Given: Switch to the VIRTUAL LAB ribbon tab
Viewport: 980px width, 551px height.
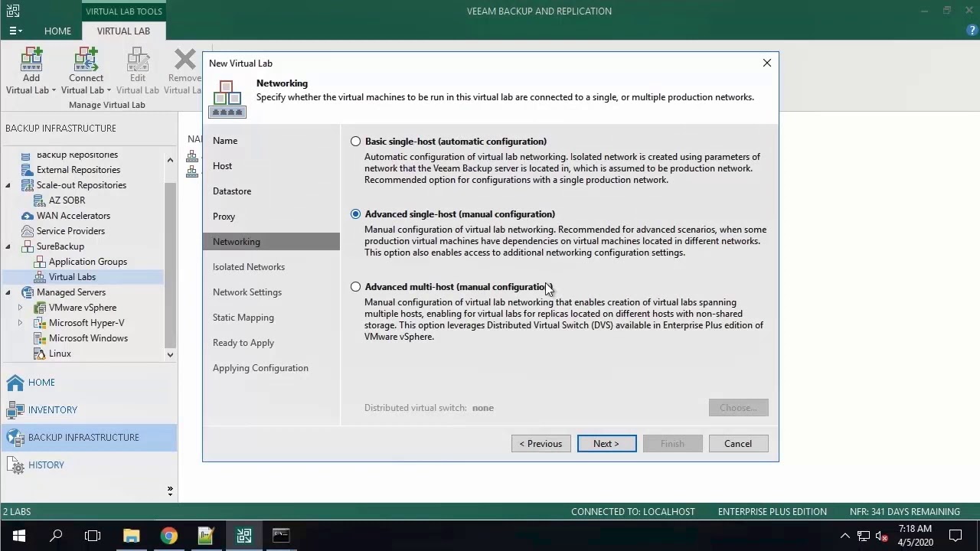Looking at the screenshot, I should [x=123, y=31].
